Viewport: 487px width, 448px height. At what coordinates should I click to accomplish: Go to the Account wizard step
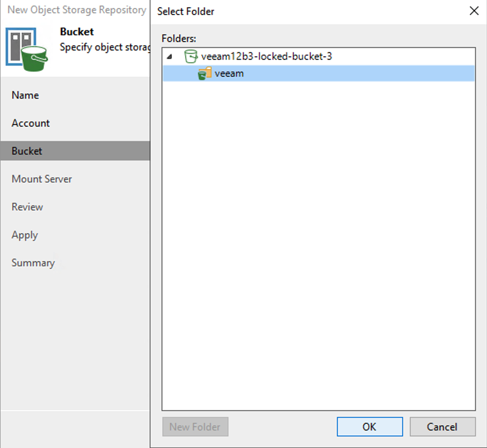(31, 123)
